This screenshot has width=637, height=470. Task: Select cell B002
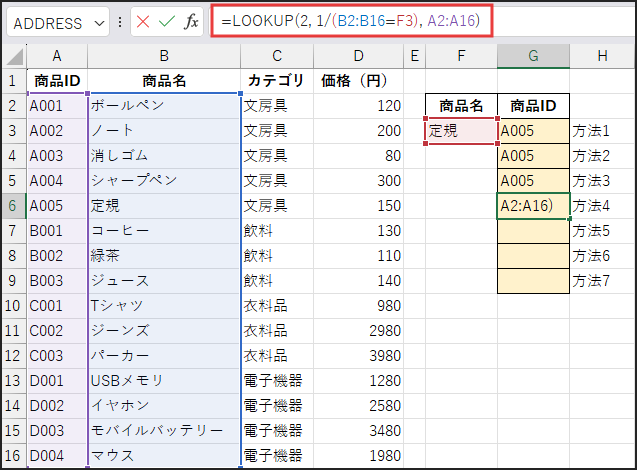point(57,256)
